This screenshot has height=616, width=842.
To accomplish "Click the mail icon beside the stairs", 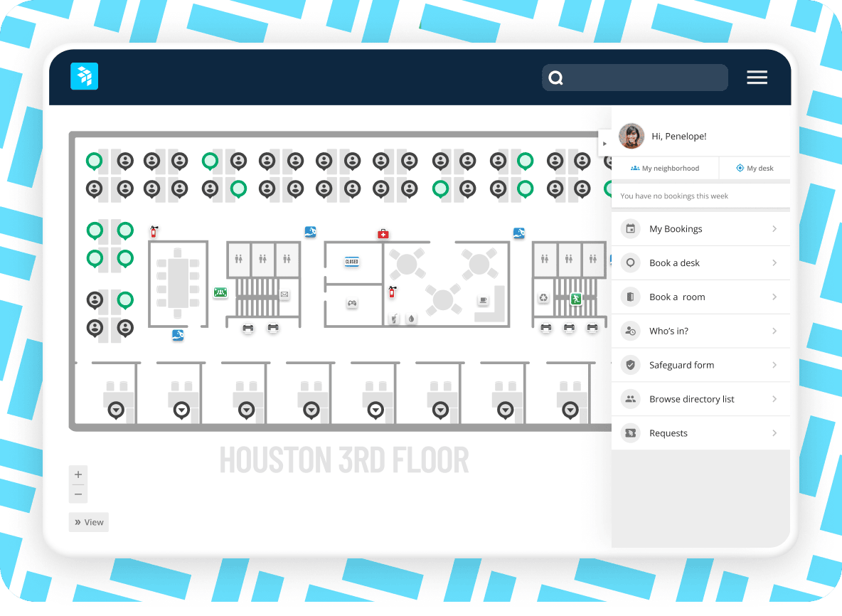I will (284, 294).
